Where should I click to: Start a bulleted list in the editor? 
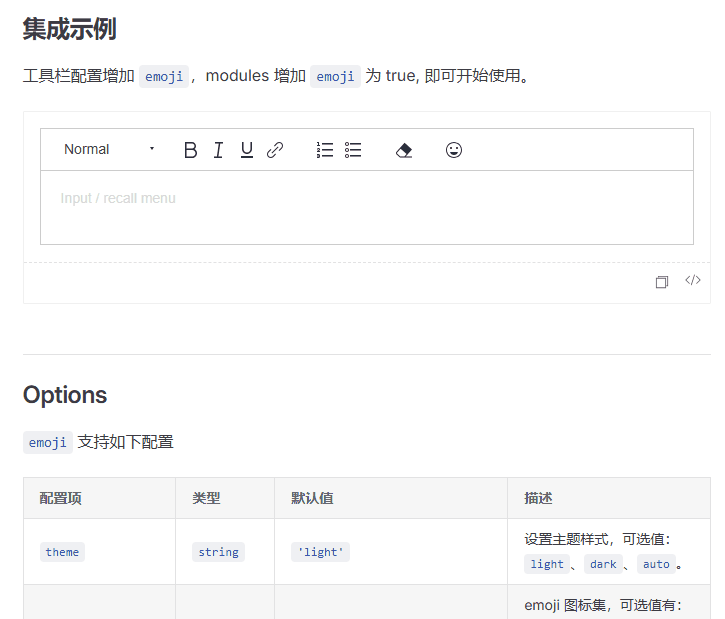353,150
